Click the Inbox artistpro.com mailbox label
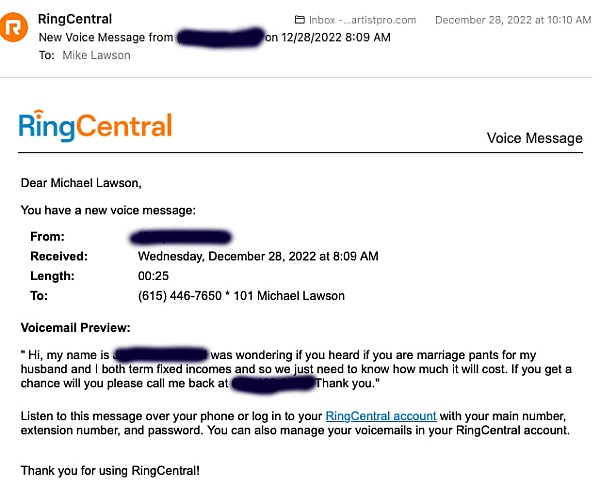 pos(368,20)
